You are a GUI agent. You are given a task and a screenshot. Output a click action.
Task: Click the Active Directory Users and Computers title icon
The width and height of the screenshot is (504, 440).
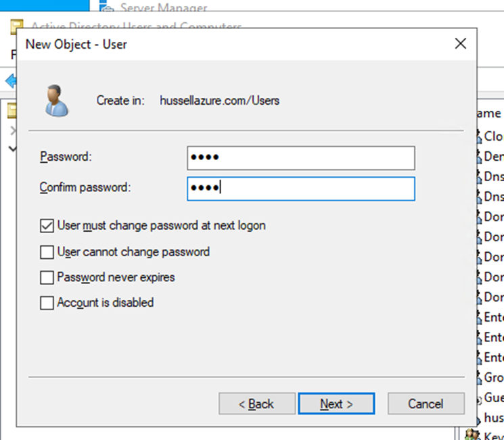click(17, 26)
